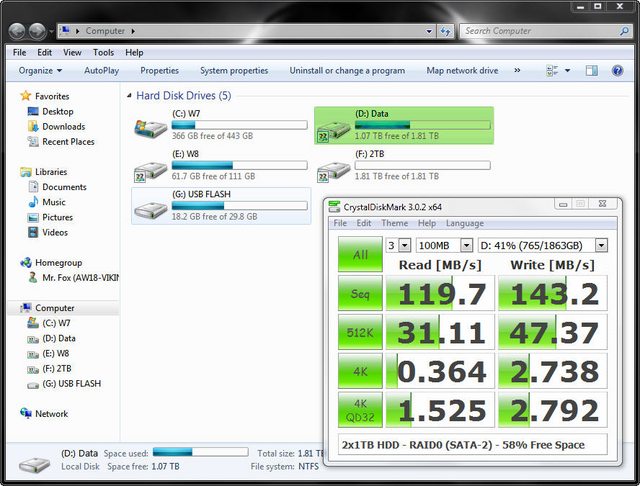Click the Forward navigation arrow button

(37, 31)
